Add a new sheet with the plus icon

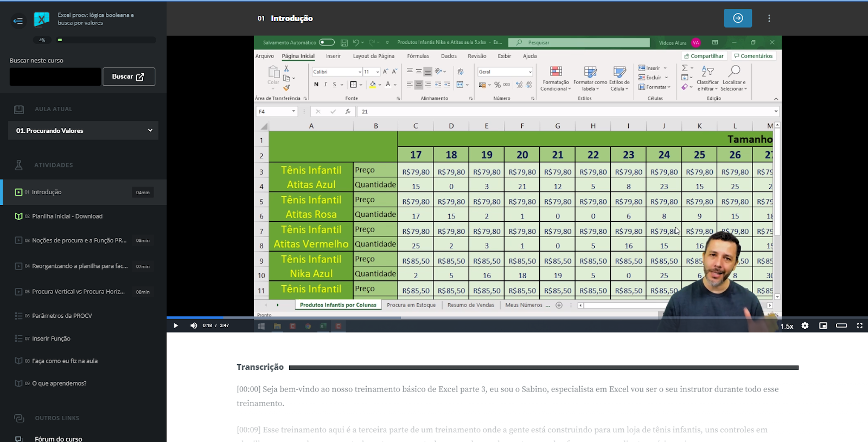pos(559,305)
